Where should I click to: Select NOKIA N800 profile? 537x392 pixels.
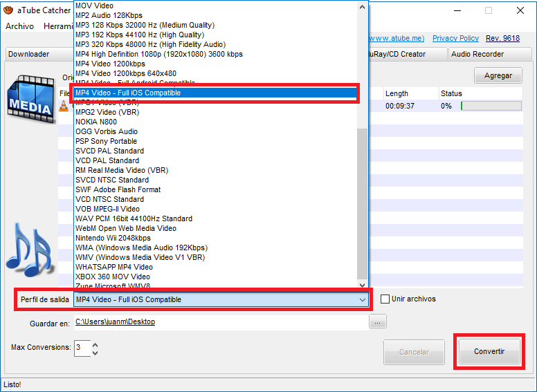coord(215,122)
